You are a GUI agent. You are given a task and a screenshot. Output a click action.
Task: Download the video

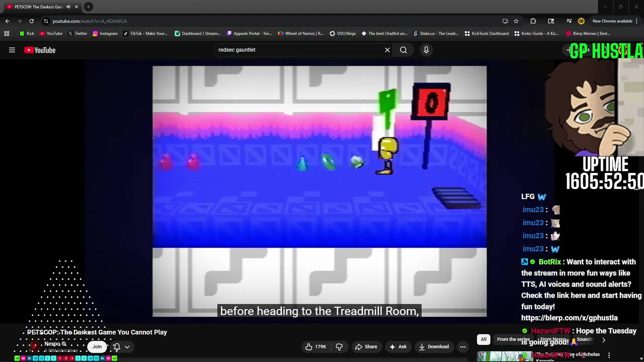pos(434,347)
